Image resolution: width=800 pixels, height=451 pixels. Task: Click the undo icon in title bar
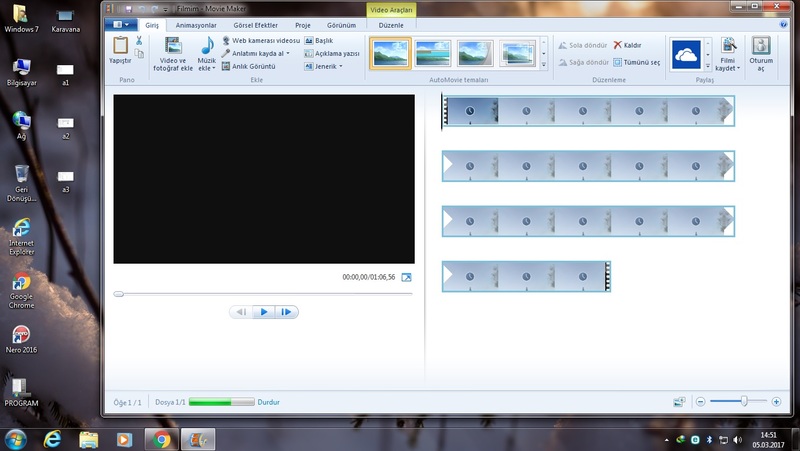(141, 9)
